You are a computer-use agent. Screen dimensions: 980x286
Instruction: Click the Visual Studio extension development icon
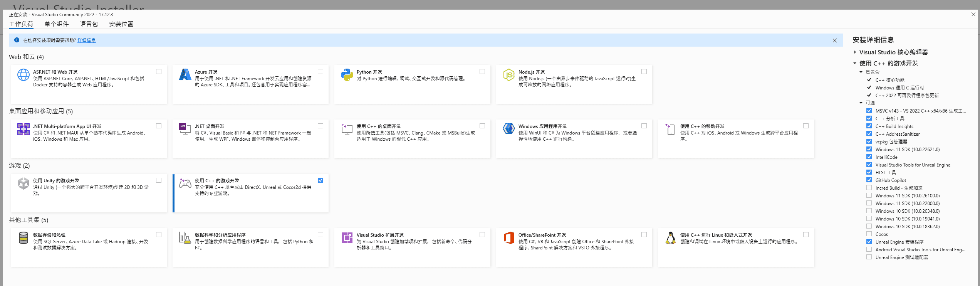pyautogui.click(x=347, y=238)
